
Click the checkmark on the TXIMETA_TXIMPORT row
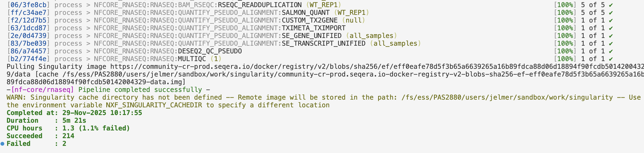click(x=611, y=28)
